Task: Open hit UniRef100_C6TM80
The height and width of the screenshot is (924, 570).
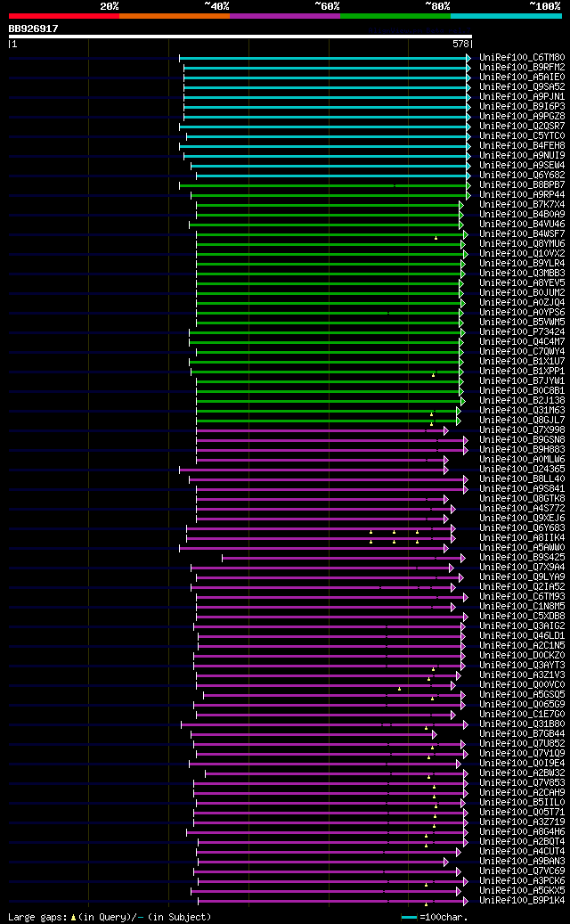Action: [522, 58]
